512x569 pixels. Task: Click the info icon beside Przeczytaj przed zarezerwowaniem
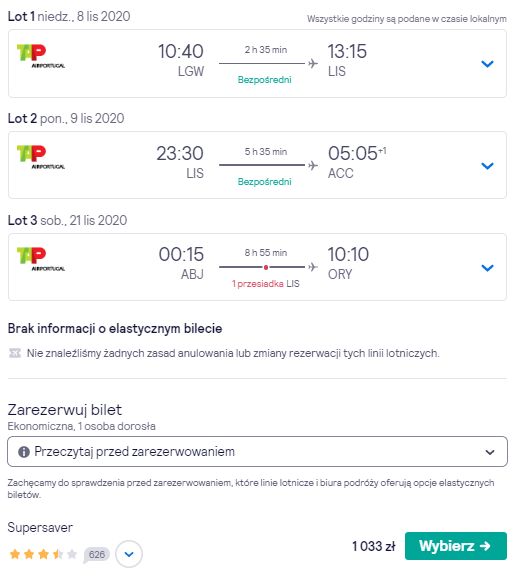[x=24, y=452]
